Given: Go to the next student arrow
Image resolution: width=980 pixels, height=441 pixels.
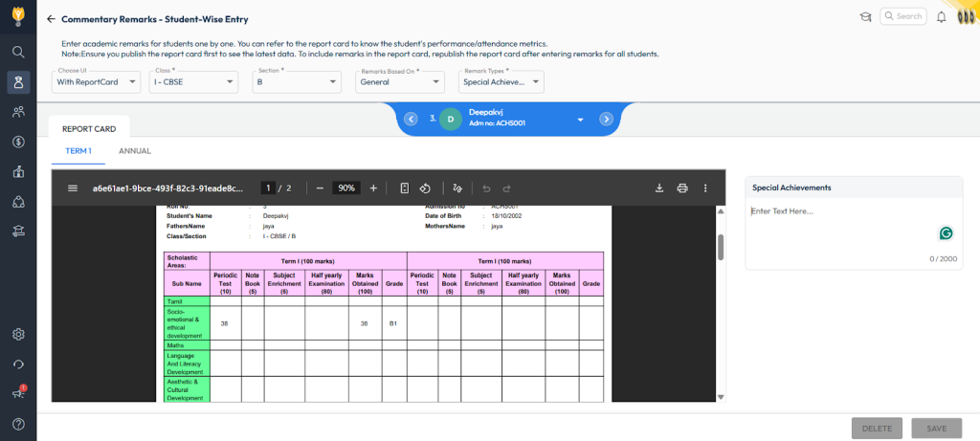Looking at the screenshot, I should pyautogui.click(x=606, y=119).
